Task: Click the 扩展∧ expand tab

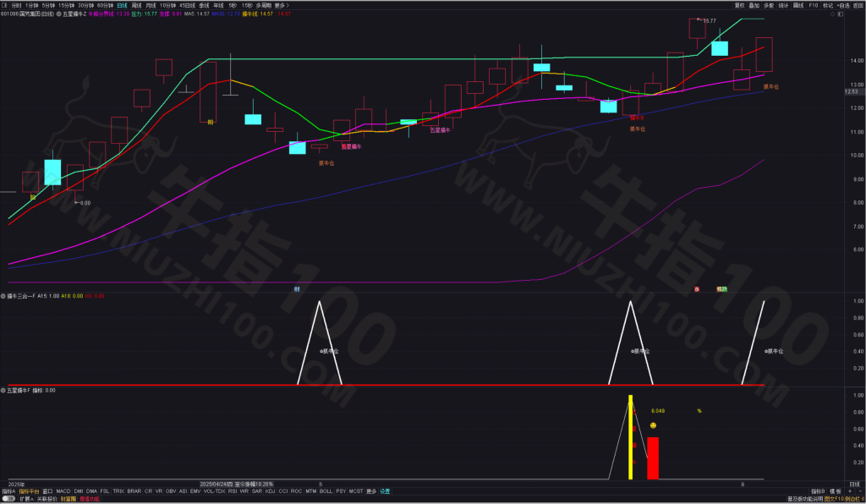Action: (26, 499)
